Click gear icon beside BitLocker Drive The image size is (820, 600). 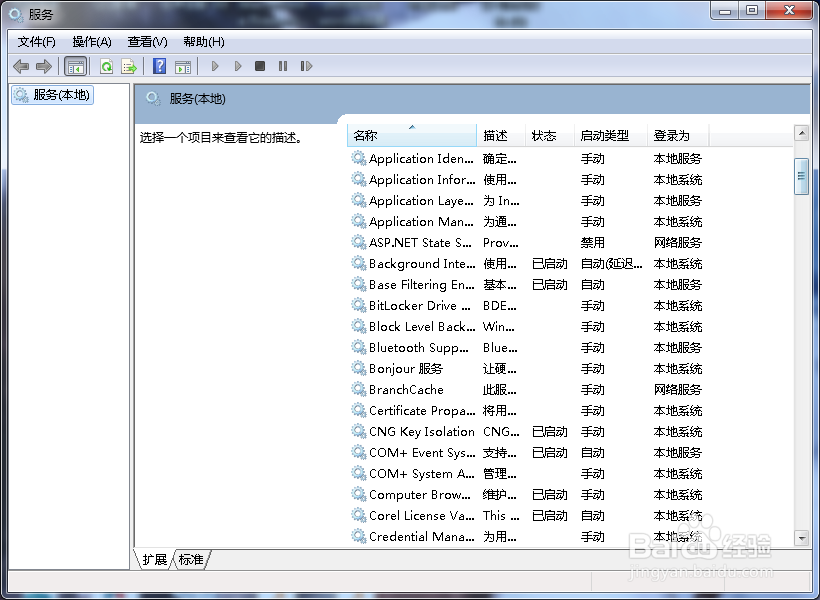[x=358, y=305]
